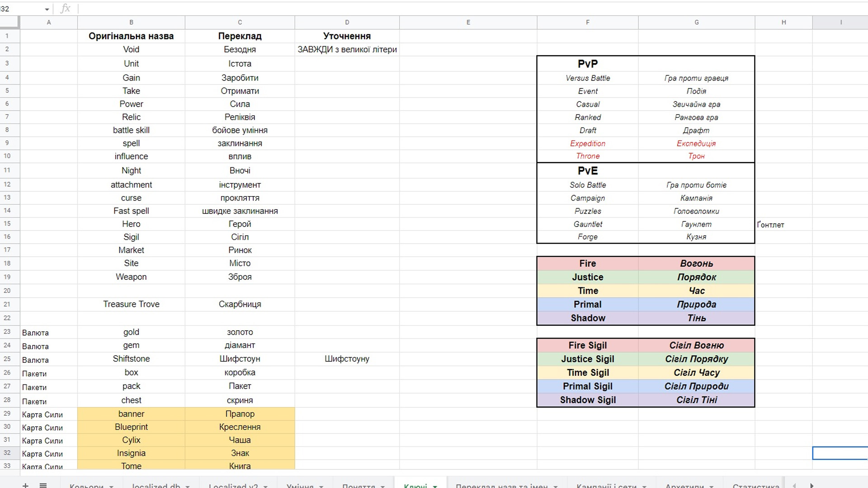
Task: Select the Treasure Trove cell
Action: [131, 304]
